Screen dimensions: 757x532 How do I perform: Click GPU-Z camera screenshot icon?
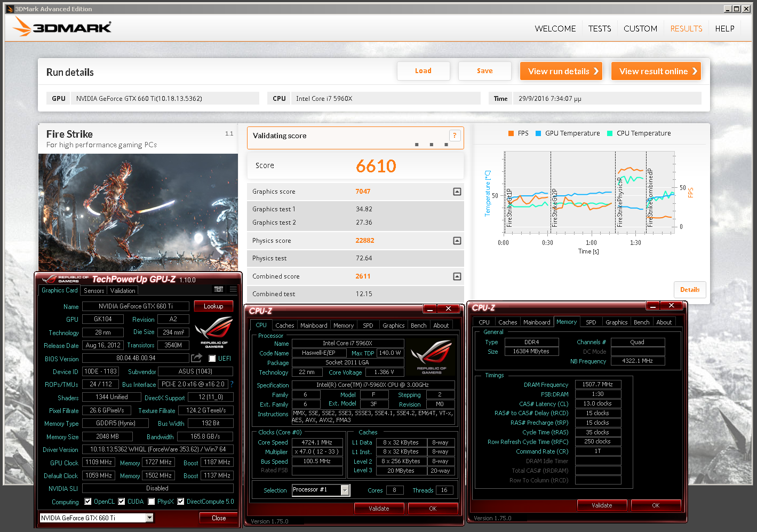click(219, 289)
